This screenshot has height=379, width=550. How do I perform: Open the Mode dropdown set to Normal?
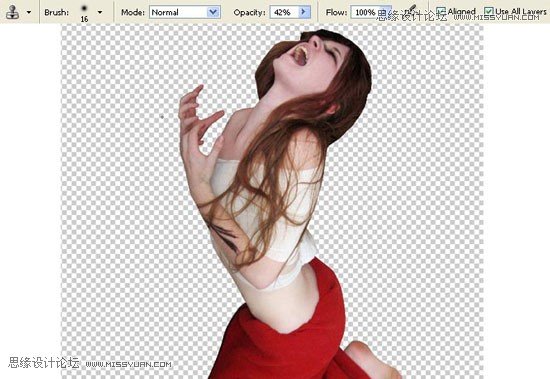(x=185, y=12)
